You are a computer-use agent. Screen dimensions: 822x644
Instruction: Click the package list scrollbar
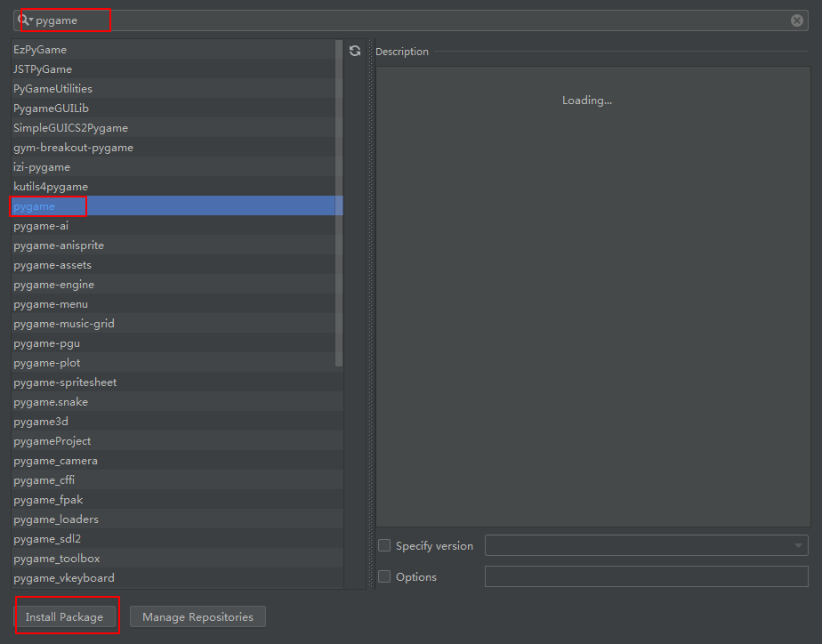(x=339, y=204)
